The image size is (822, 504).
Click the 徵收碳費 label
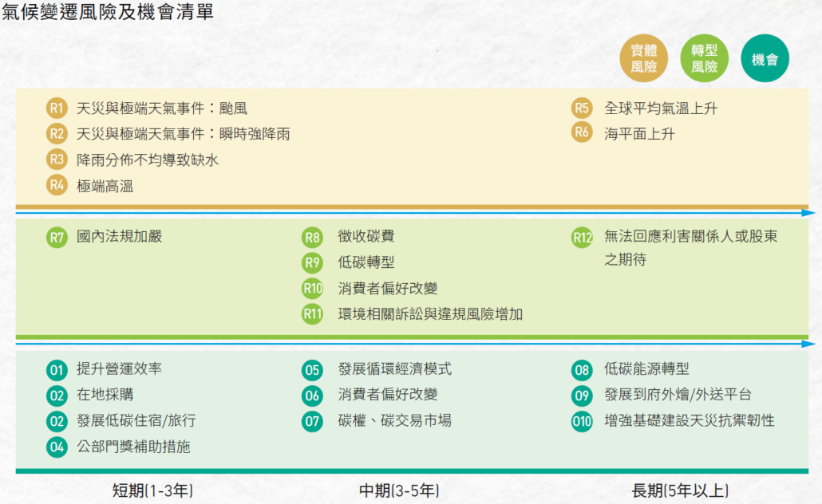click(366, 236)
